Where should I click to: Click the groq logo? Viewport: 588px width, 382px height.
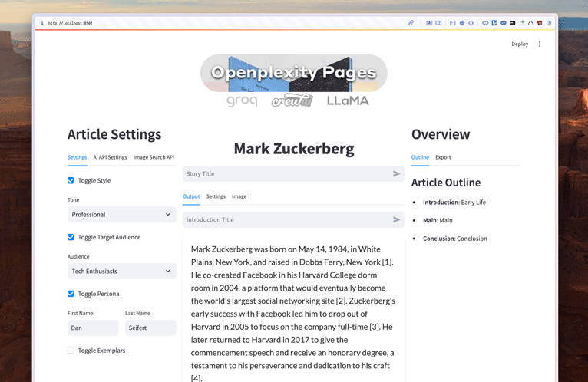coord(243,100)
